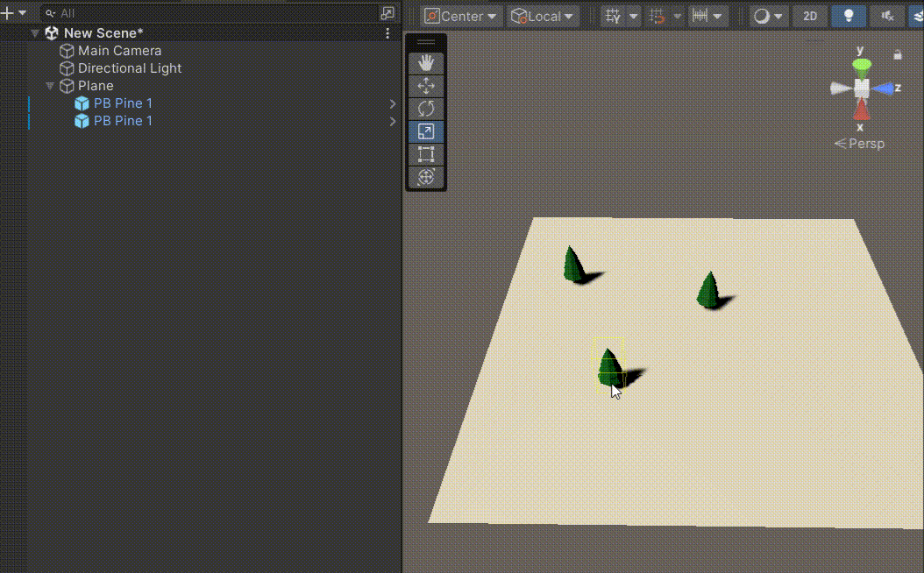Select the combined Transform tool
This screenshot has height=573, width=924.
pyautogui.click(x=426, y=177)
